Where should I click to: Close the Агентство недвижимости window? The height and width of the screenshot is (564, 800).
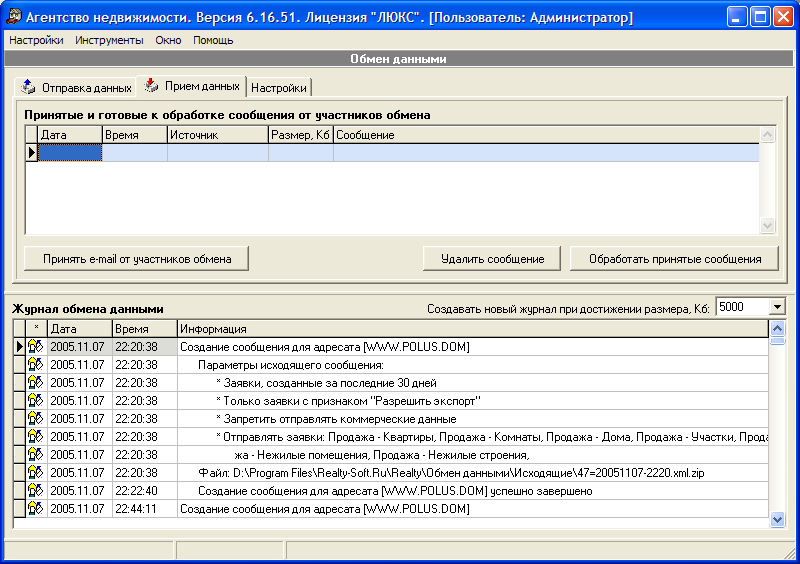click(x=783, y=17)
